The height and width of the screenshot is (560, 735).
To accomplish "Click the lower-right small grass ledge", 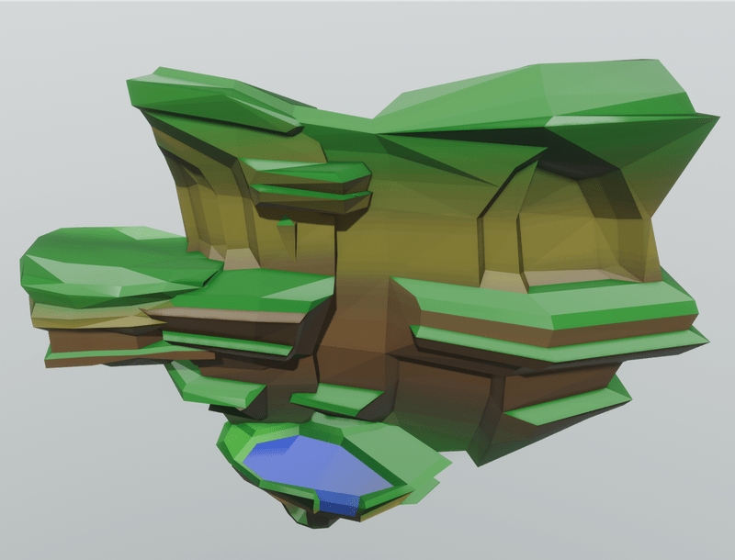I will [x=570, y=406].
